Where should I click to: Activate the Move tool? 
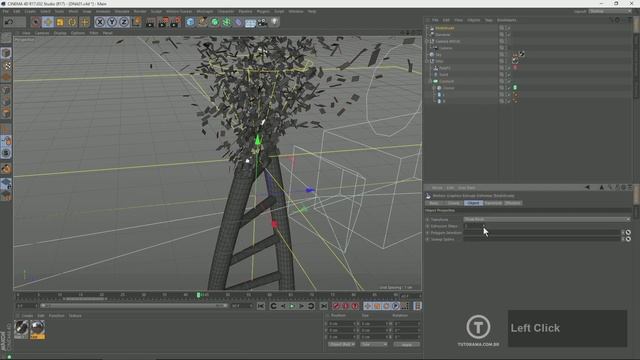(48, 22)
